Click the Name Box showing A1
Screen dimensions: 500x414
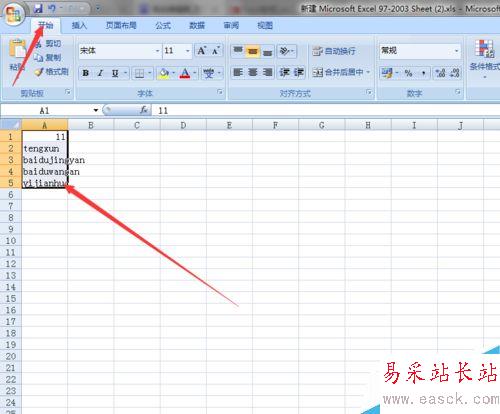46,110
